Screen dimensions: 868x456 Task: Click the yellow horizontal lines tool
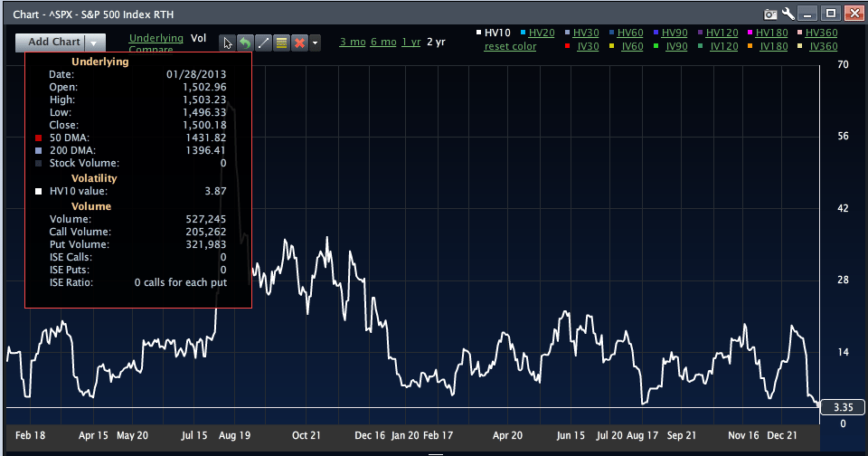pos(281,43)
